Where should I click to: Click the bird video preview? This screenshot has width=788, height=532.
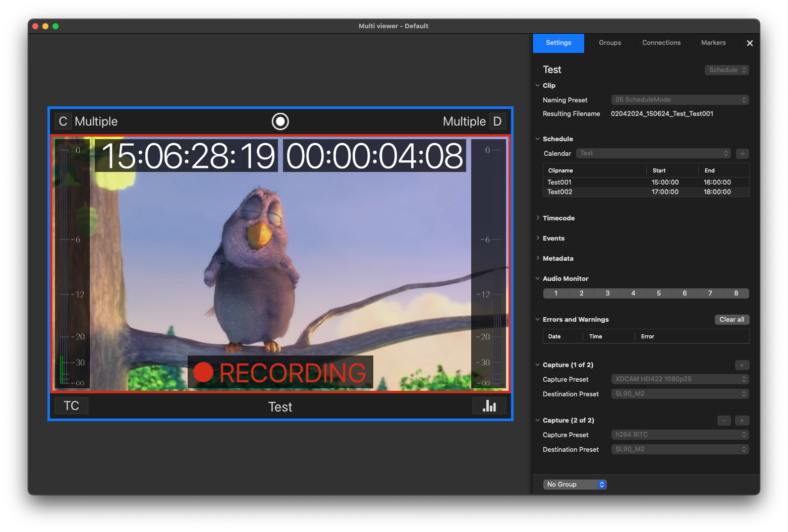280,264
